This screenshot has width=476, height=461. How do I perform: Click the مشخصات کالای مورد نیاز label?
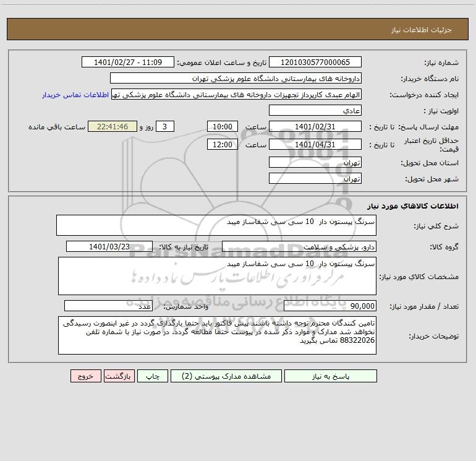click(x=419, y=277)
